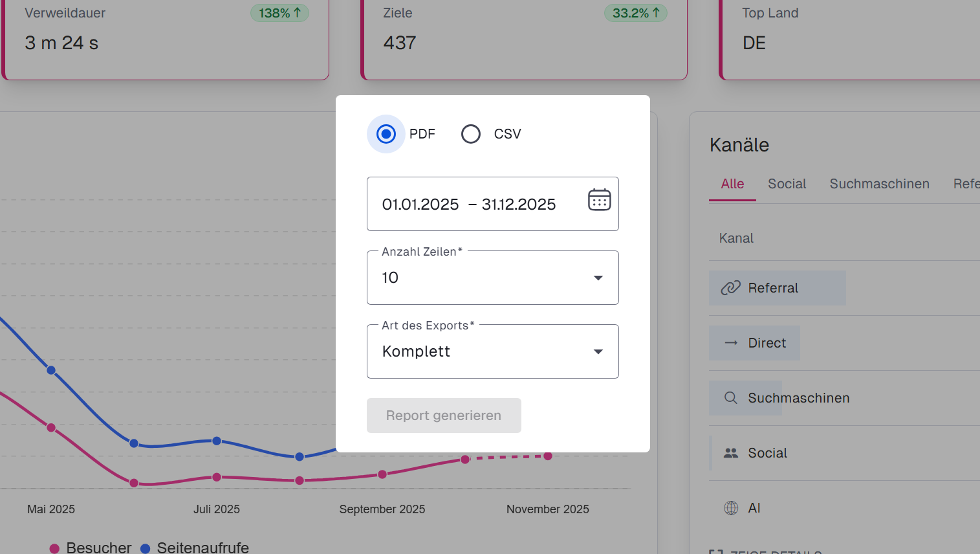Select the PDF export format
This screenshot has width=980, height=554.
(386, 134)
